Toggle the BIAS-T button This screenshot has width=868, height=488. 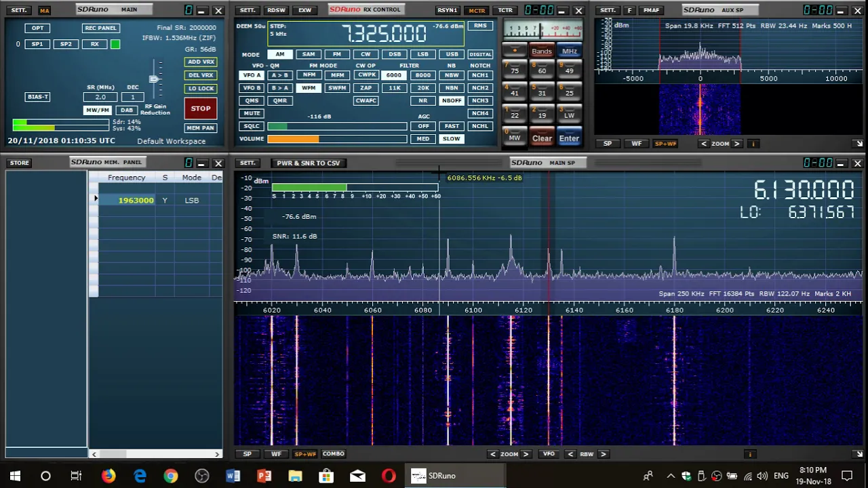pyautogui.click(x=37, y=97)
